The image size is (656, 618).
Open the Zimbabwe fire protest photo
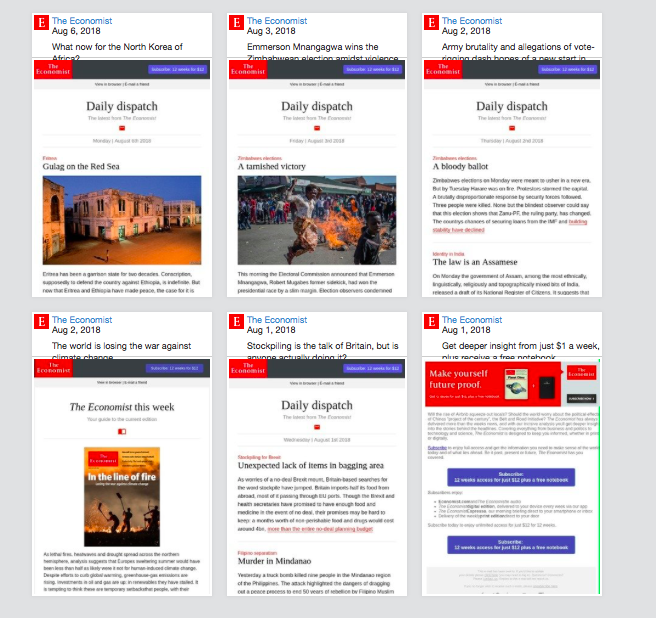pos(317,220)
